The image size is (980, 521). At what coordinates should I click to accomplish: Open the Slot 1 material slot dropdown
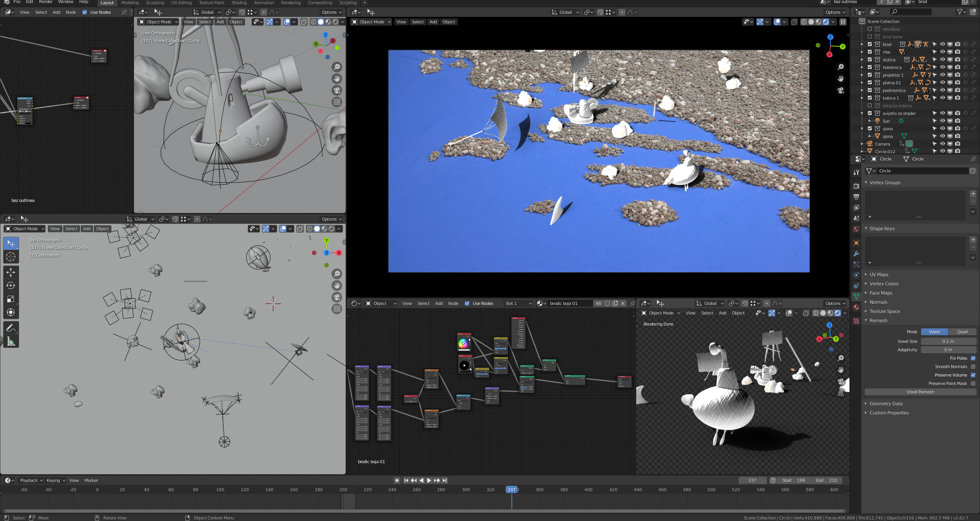518,303
